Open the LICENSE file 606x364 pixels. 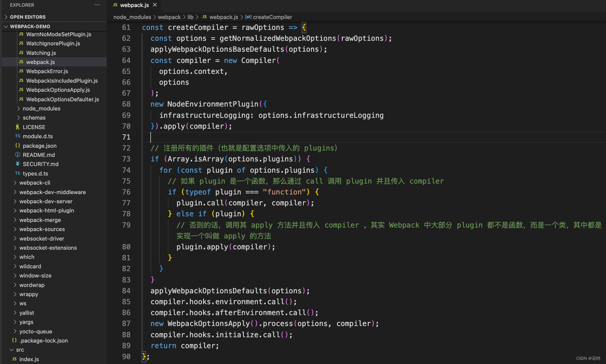(34, 127)
